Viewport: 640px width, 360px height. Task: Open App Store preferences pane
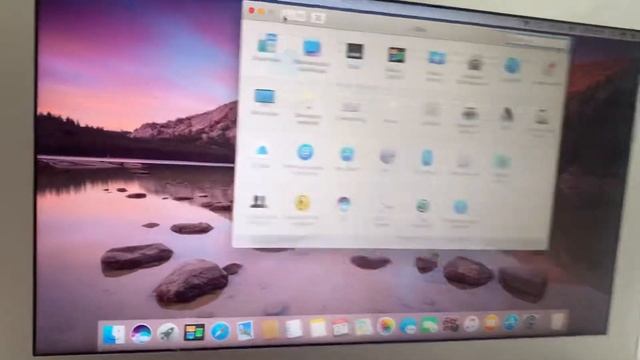(x=347, y=154)
